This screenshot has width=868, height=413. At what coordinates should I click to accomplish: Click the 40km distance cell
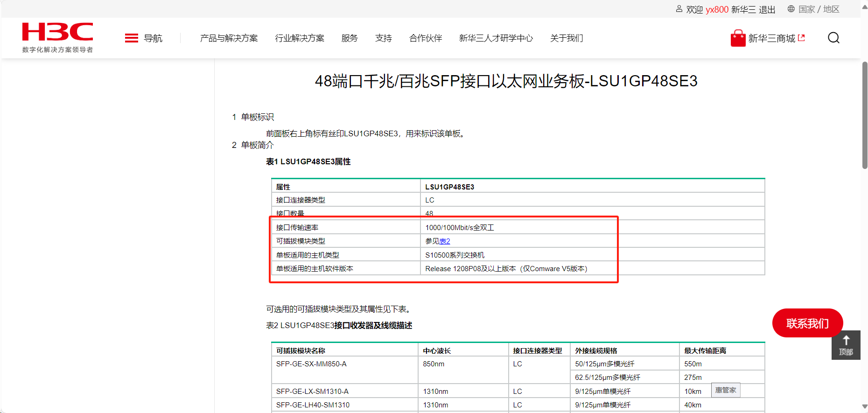point(722,405)
